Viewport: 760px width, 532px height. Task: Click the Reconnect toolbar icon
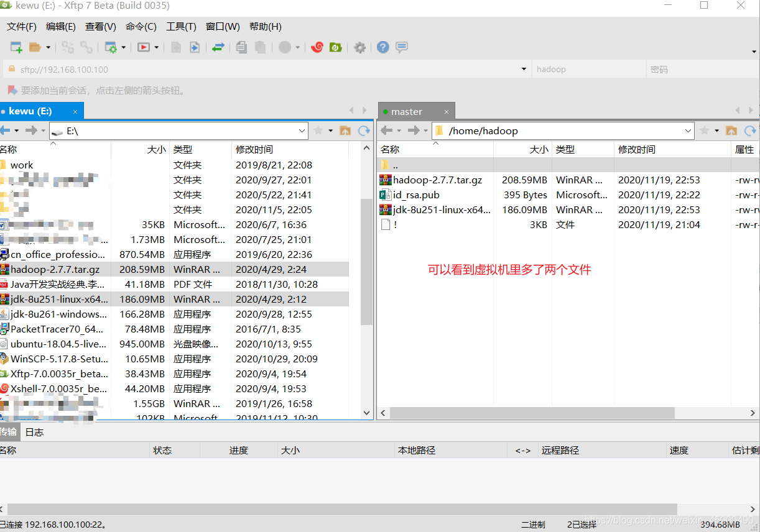pyautogui.click(x=68, y=47)
